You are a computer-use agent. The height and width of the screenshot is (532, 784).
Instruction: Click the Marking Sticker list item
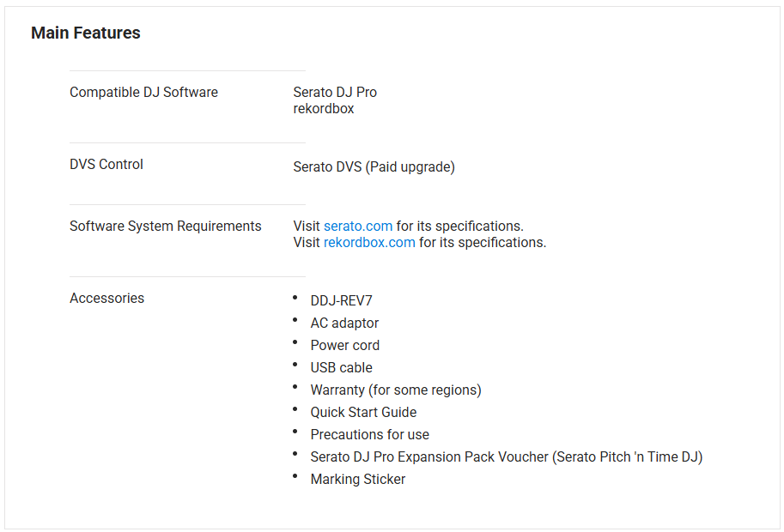coord(358,480)
